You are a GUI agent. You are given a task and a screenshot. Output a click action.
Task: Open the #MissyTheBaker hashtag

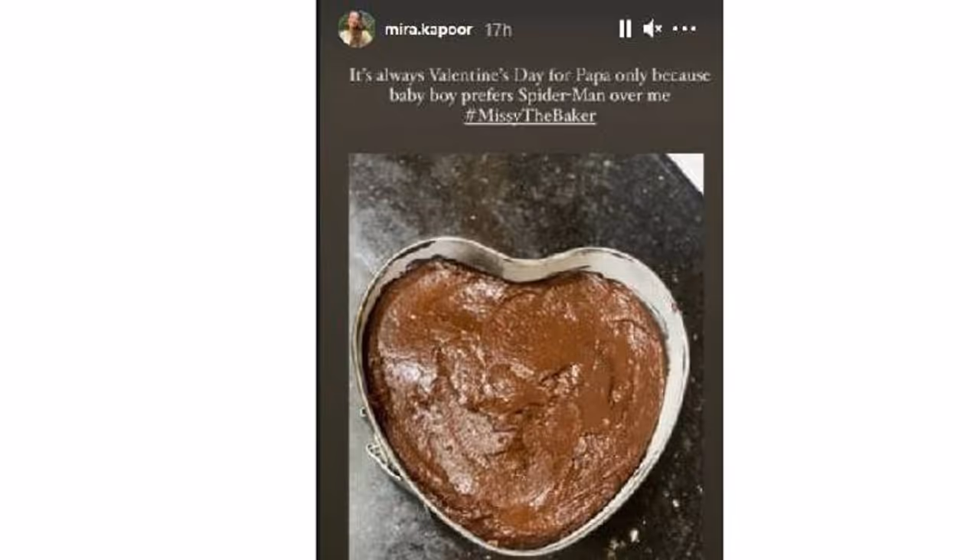coord(530,116)
